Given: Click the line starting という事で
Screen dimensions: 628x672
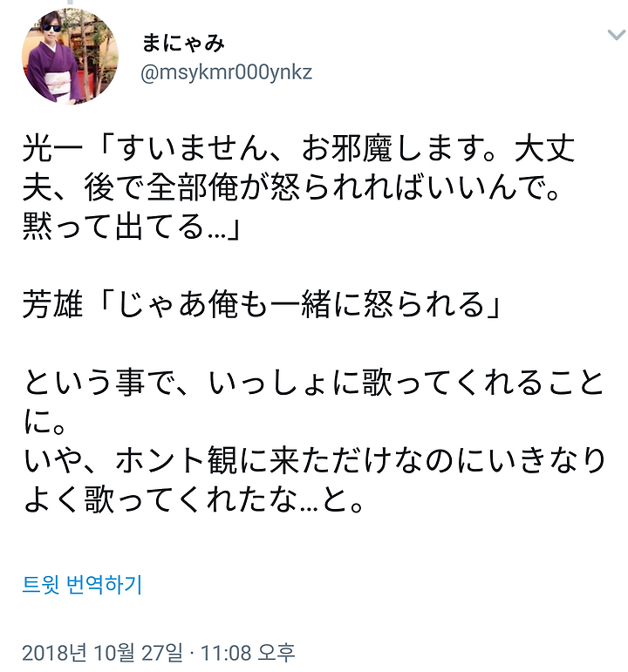Looking at the screenshot, I should 314,382.
